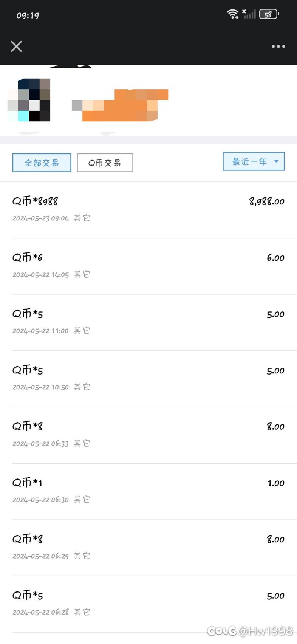Image resolution: width=297 pixels, height=644 pixels.
Task: Select the Q币*5 transaction at 10:50
Action: coord(148,379)
